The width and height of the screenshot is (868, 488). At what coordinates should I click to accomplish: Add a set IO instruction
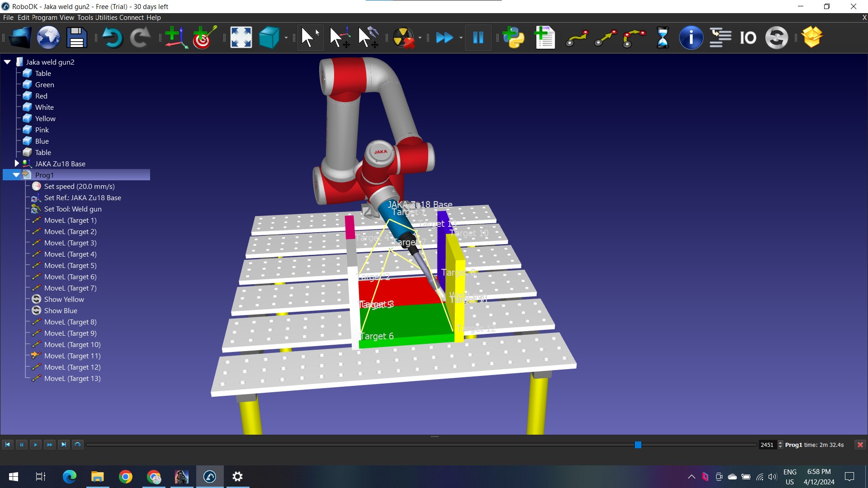(748, 38)
